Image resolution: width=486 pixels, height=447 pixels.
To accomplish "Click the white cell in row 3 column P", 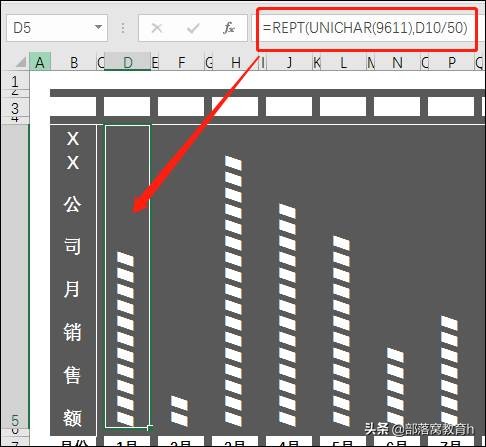I will pyautogui.click(x=451, y=107).
